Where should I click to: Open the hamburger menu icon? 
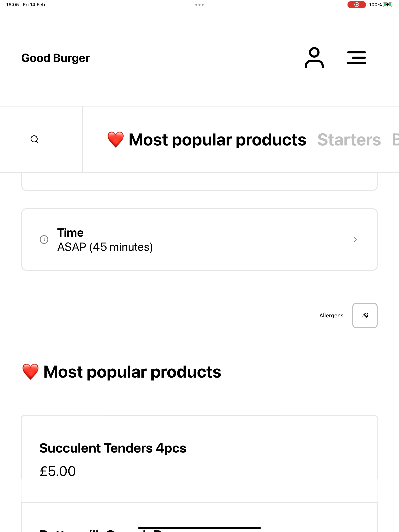tap(356, 58)
